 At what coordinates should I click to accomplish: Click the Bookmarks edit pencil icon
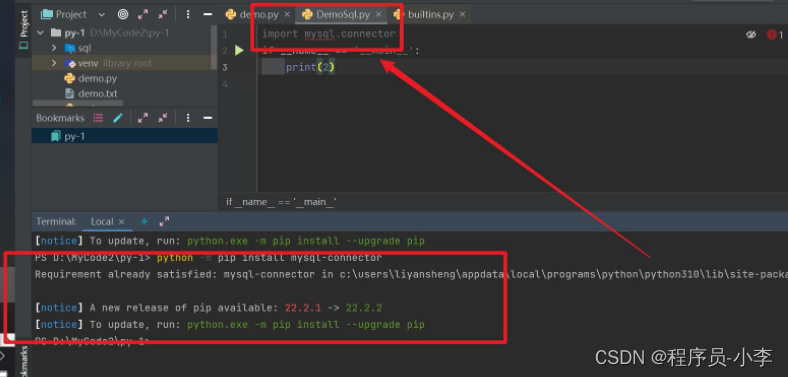[x=118, y=118]
